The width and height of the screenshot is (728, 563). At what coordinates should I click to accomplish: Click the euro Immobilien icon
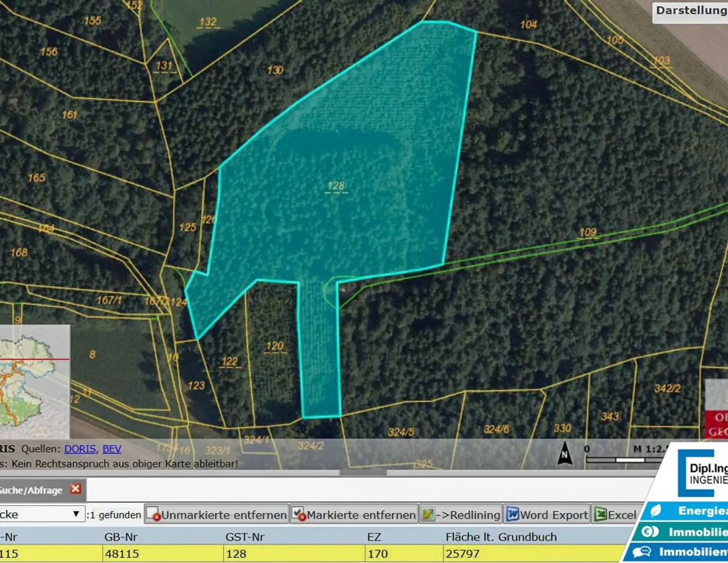tap(649, 532)
